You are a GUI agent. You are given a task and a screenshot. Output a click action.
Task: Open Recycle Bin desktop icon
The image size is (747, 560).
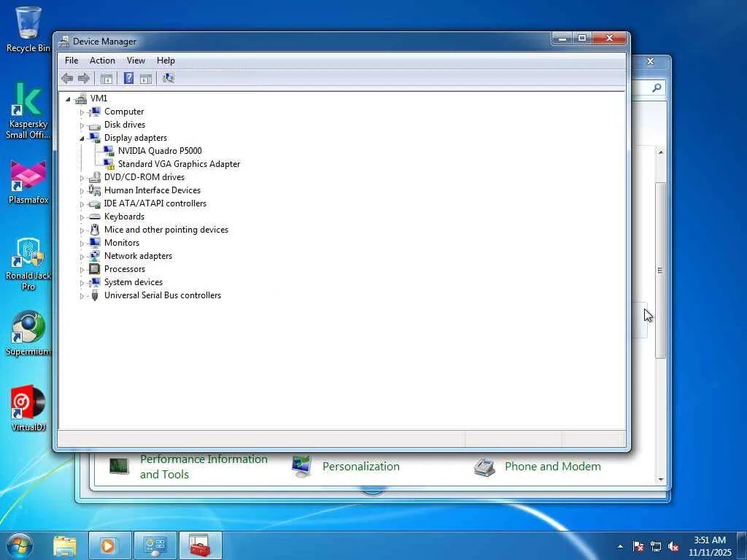(x=28, y=29)
